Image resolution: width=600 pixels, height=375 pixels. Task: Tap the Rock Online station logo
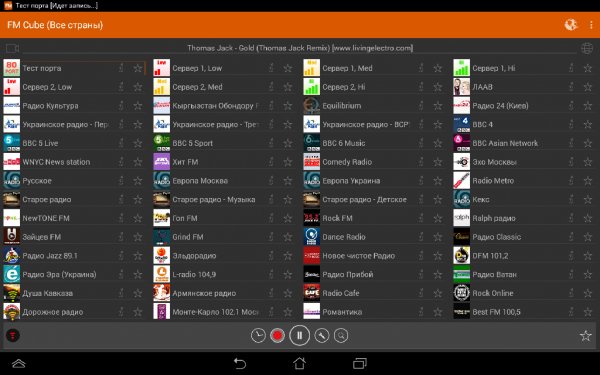(461, 293)
